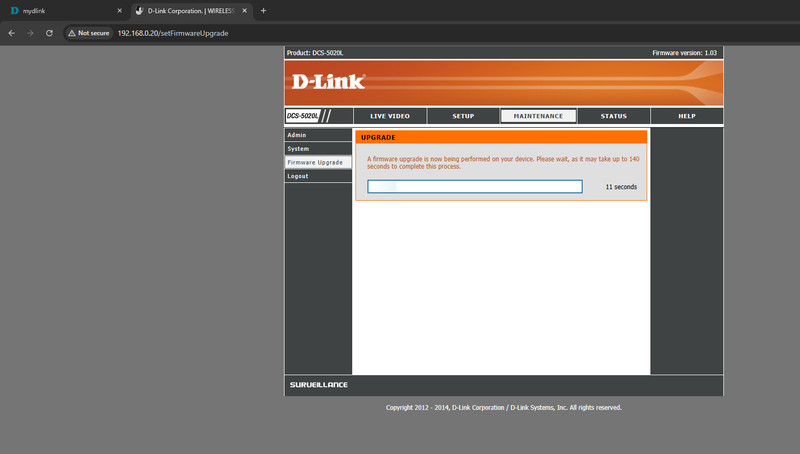Screen dimensions: 800x454
Task: Select System in the left sidebar
Action: click(x=318, y=149)
